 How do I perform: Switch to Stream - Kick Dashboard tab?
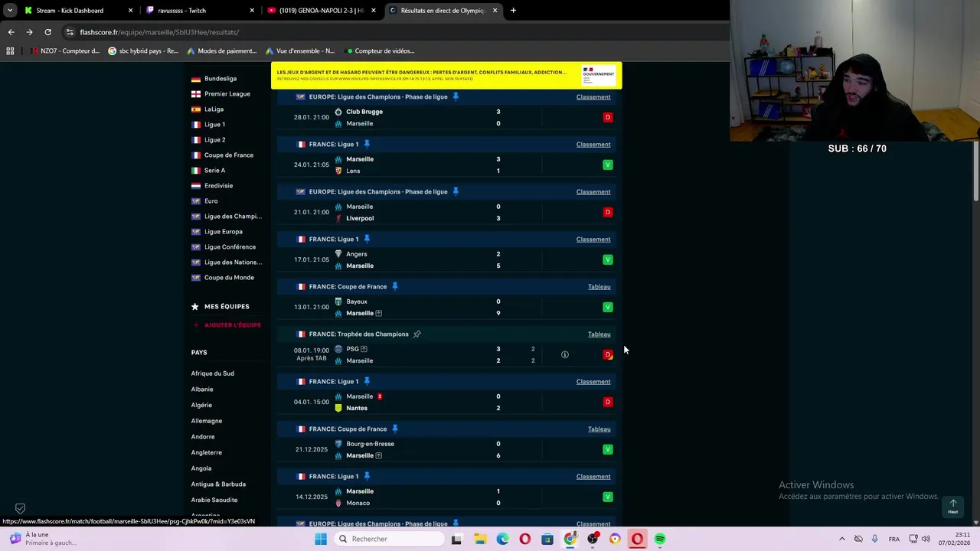coord(70,11)
